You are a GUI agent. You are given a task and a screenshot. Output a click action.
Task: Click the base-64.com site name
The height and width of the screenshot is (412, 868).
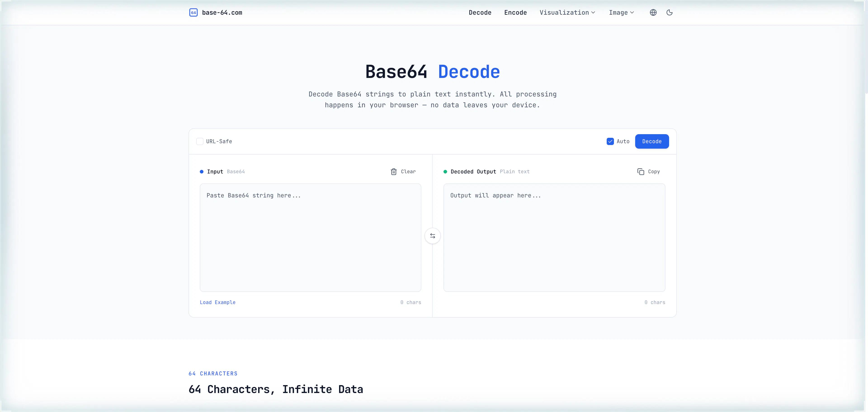(x=222, y=12)
